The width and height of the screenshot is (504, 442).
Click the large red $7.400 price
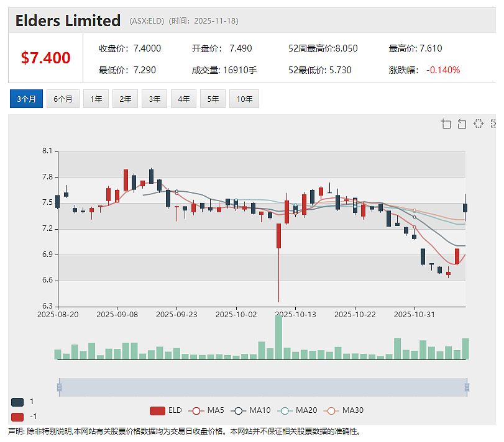(x=45, y=58)
